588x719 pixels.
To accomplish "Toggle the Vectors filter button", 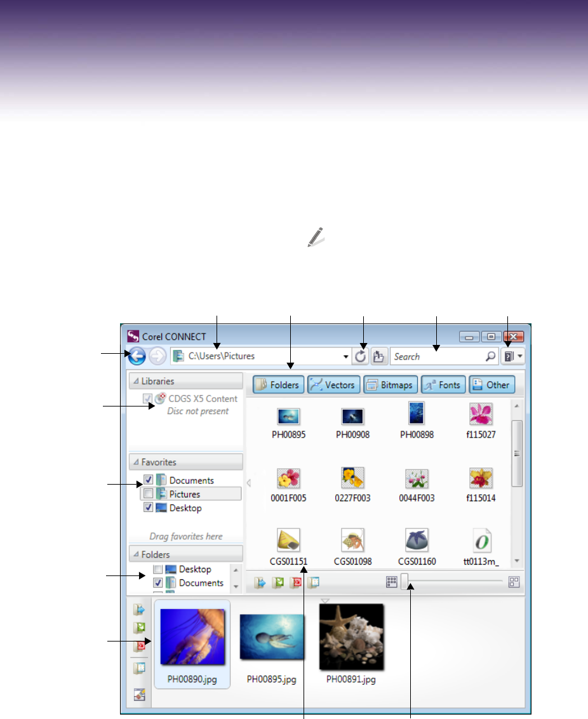I will 333,385.
